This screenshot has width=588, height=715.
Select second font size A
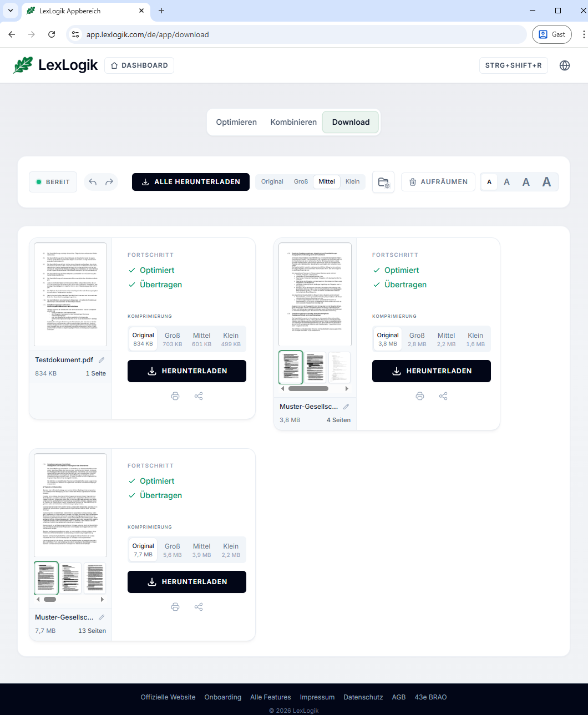point(506,182)
